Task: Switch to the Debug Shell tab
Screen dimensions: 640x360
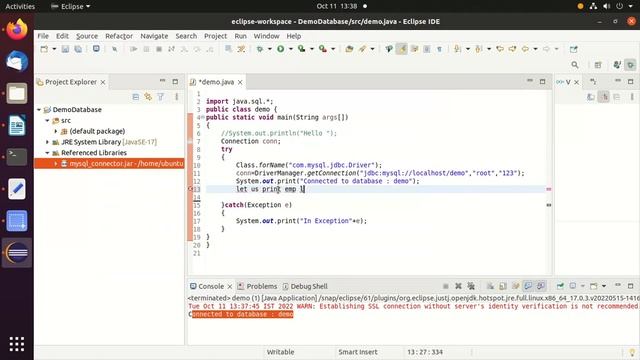Action: click(305, 286)
